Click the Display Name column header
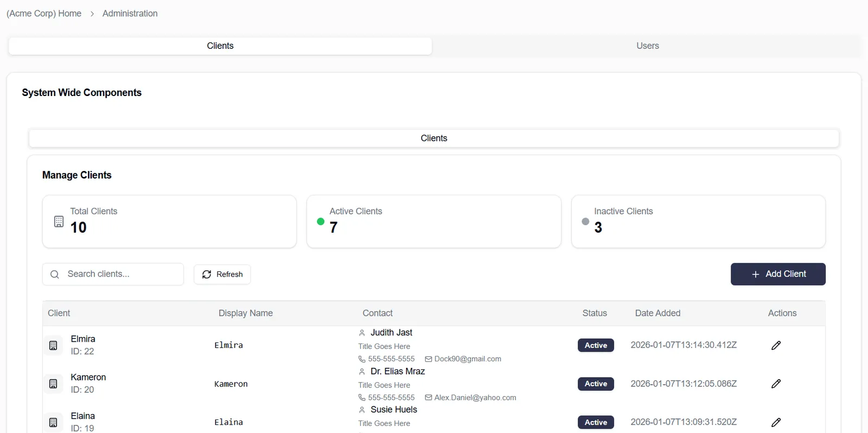Image resolution: width=868 pixels, height=433 pixels. [x=246, y=313]
